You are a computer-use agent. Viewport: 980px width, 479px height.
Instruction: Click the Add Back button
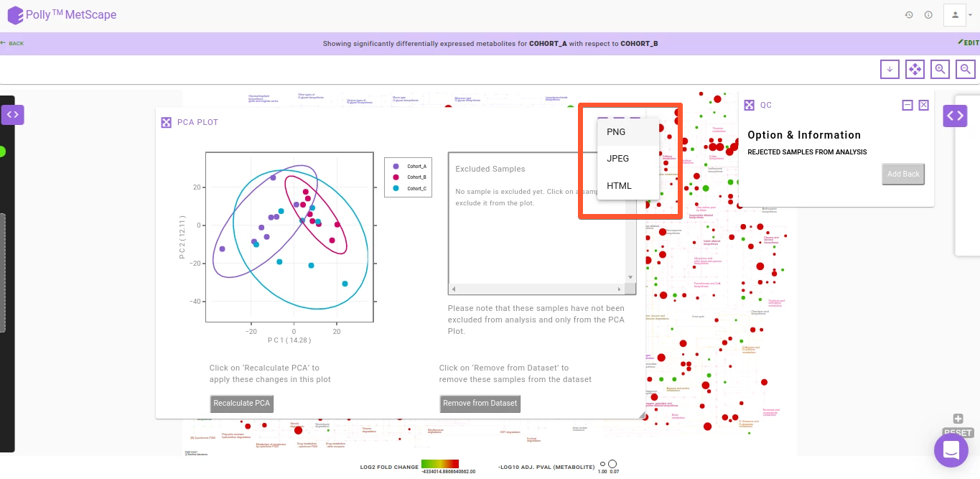pos(903,175)
